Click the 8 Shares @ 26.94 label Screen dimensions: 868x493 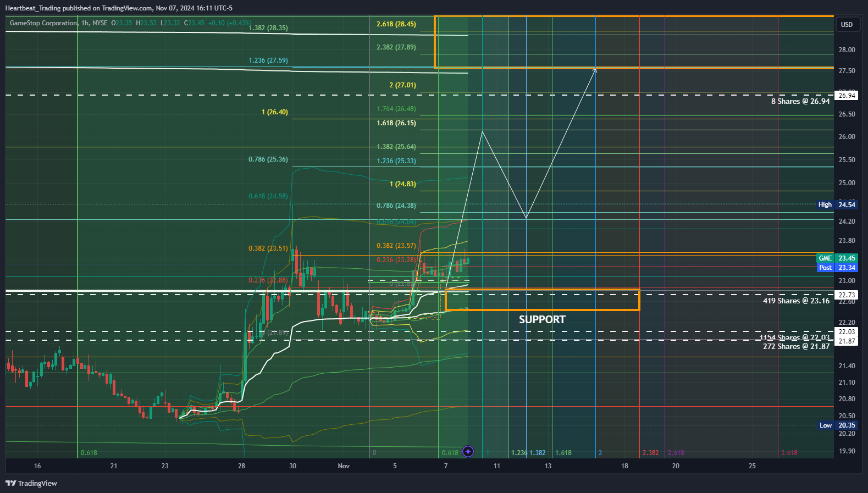(x=800, y=101)
